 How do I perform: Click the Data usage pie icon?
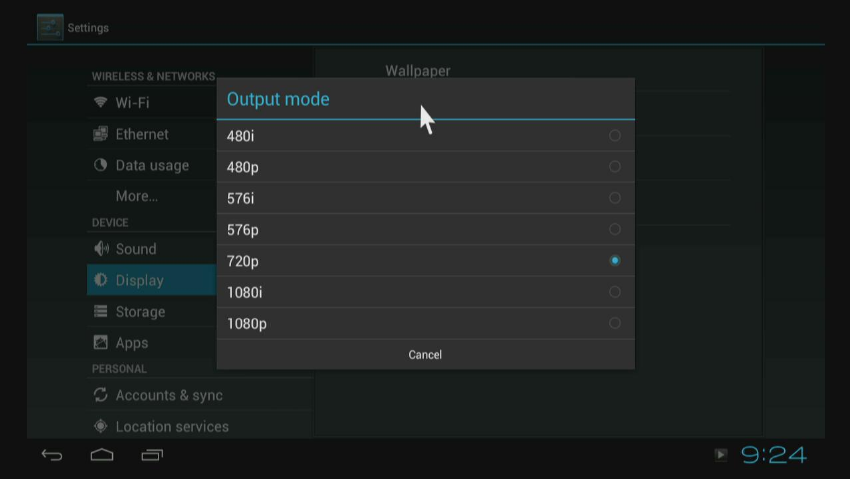(x=100, y=165)
